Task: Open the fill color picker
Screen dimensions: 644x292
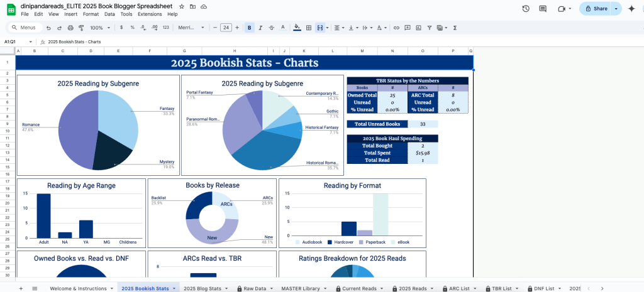Action: click(x=297, y=28)
